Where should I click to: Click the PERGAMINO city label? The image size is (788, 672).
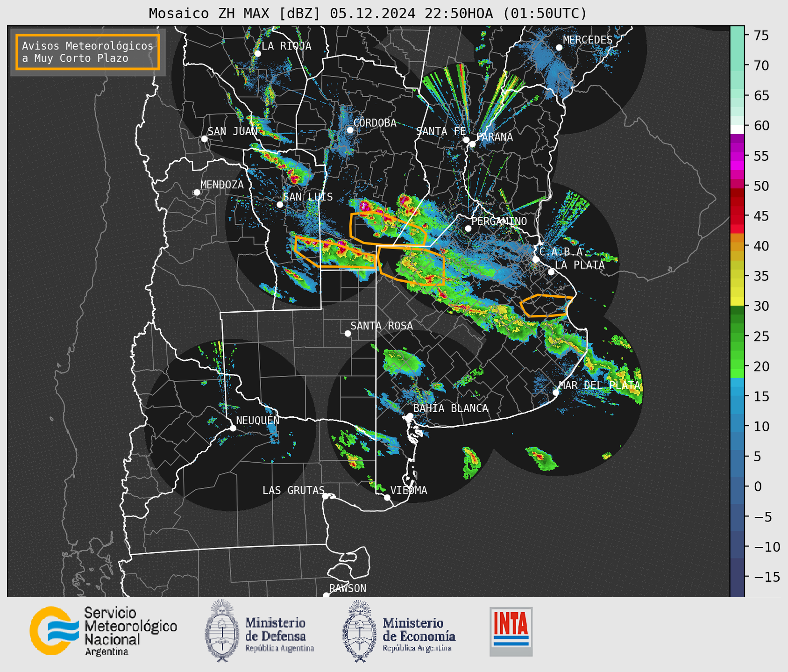pyautogui.click(x=499, y=221)
